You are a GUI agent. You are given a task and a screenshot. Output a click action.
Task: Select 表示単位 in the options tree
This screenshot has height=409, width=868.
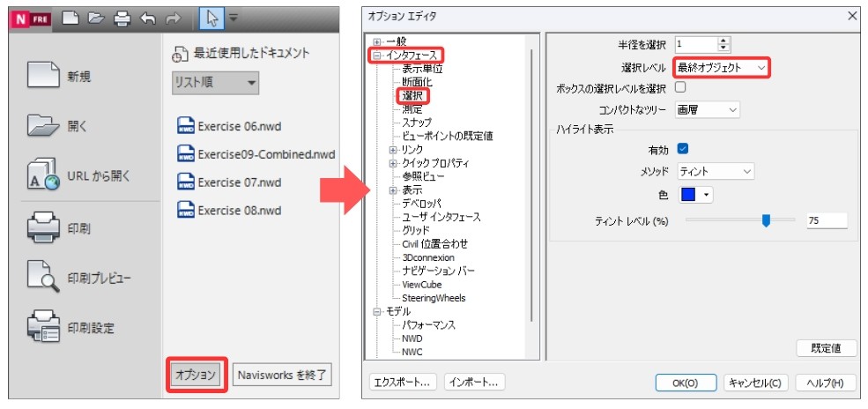[422, 69]
